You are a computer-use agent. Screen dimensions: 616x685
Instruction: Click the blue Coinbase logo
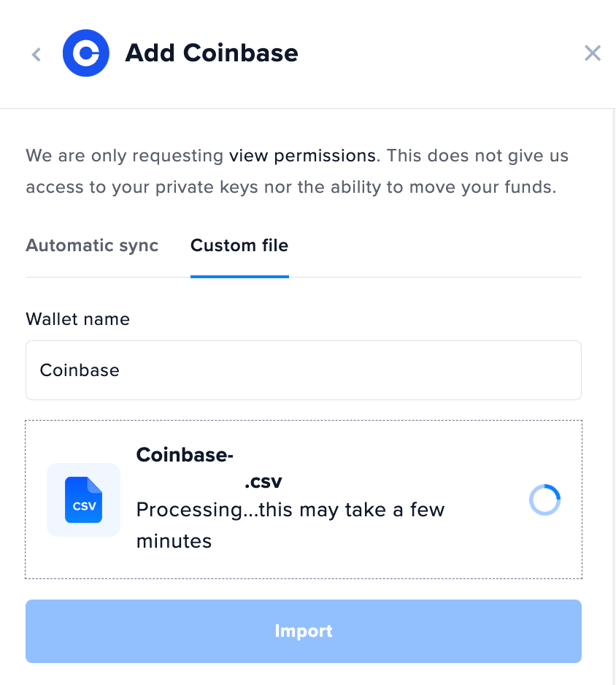[x=86, y=53]
